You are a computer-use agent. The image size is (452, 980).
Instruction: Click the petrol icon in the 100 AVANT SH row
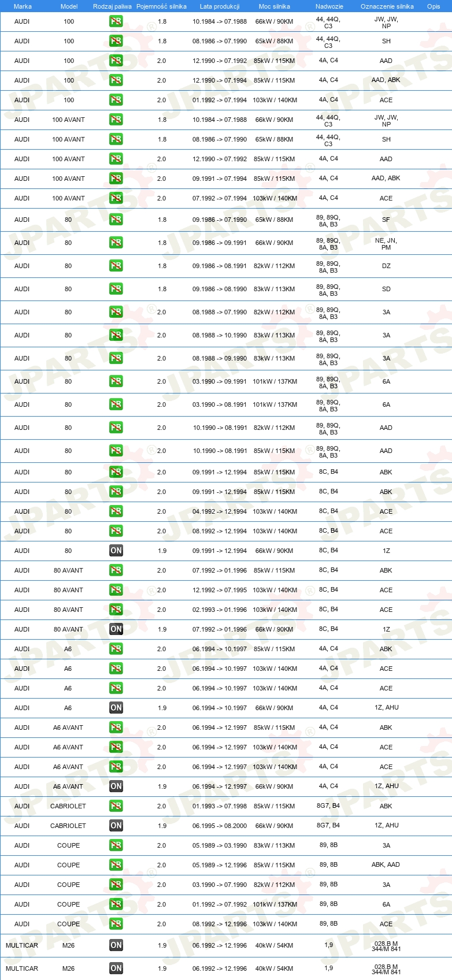(116, 139)
